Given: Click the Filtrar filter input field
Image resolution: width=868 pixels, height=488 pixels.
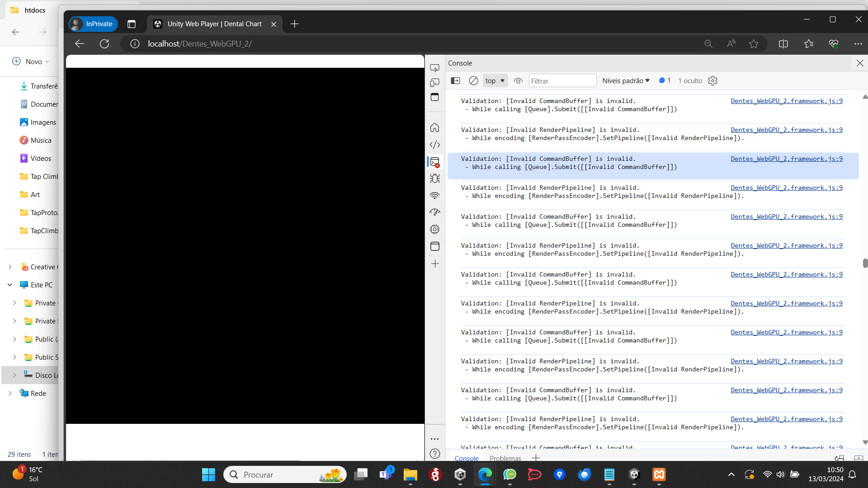Looking at the screenshot, I should [562, 81].
